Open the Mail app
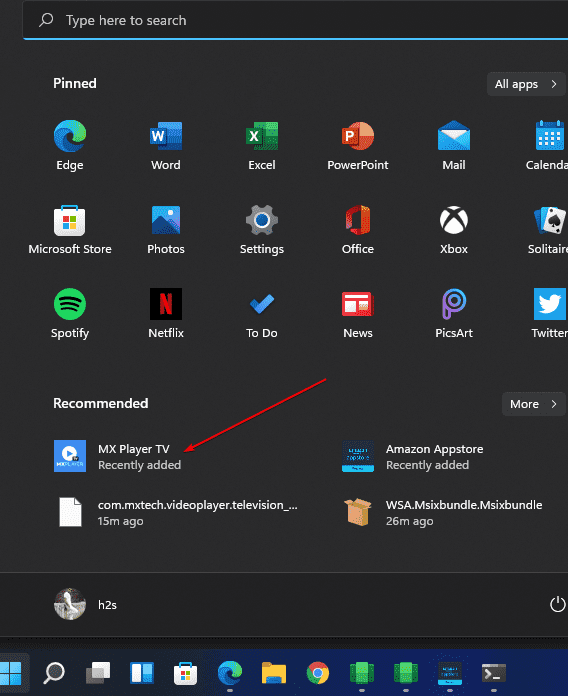The image size is (568, 696). [x=454, y=145]
